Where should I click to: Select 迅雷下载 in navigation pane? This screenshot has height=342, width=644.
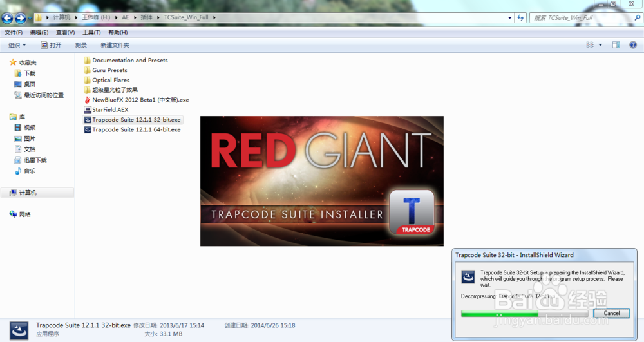[35, 160]
